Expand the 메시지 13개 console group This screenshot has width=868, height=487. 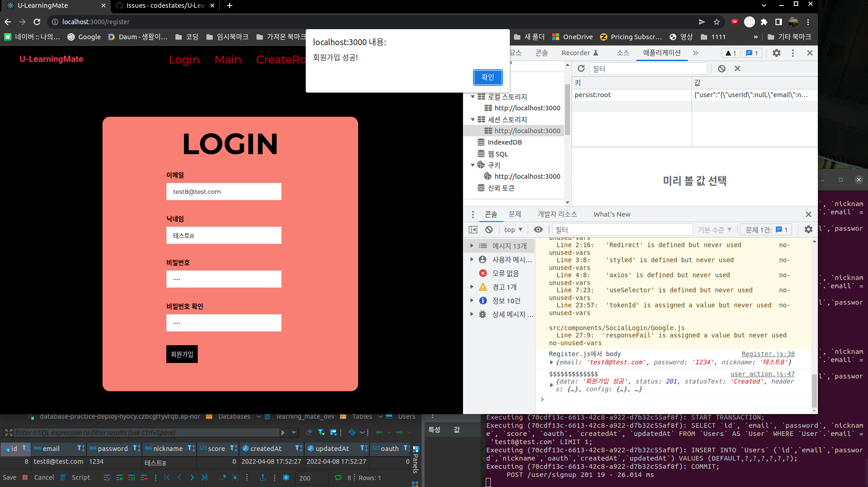click(472, 246)
